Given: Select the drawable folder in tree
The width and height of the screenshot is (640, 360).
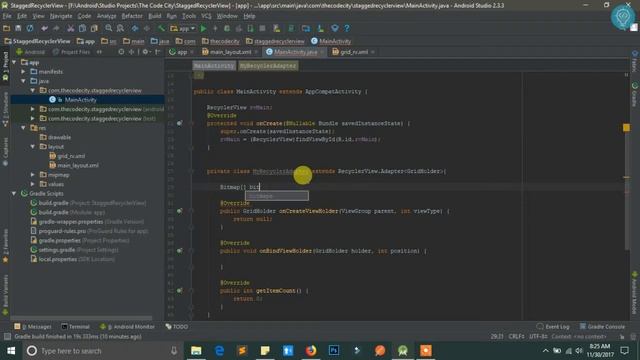Looking at the screenshot, I should point(59,137).
